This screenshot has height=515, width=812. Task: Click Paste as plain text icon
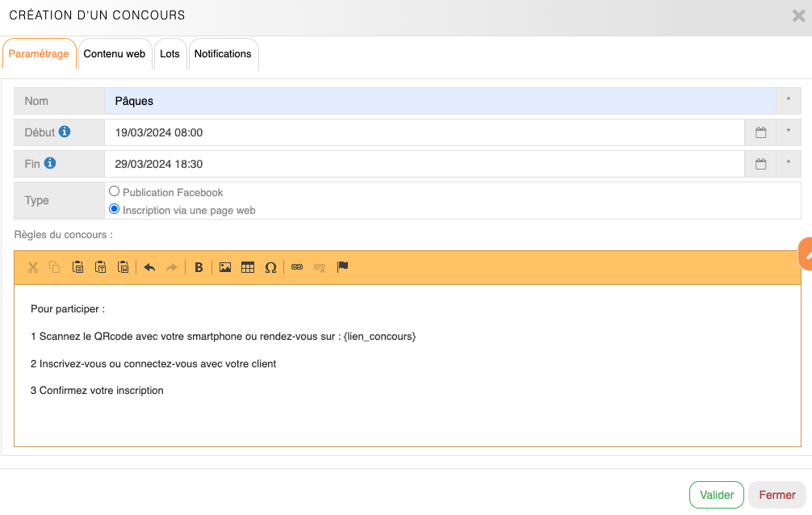point(101,267)
